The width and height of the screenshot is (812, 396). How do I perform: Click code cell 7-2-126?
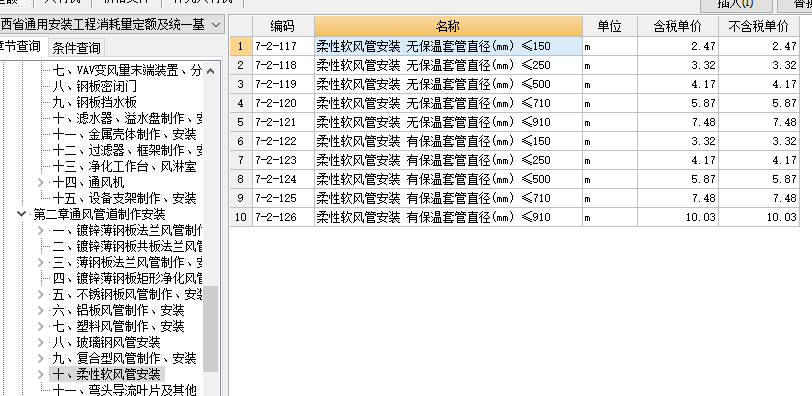click(x=283, y=217)
